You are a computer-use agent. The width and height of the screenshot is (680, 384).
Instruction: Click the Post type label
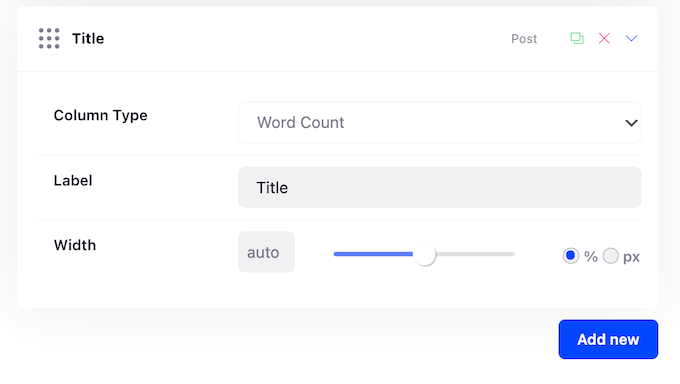point(524,39)
